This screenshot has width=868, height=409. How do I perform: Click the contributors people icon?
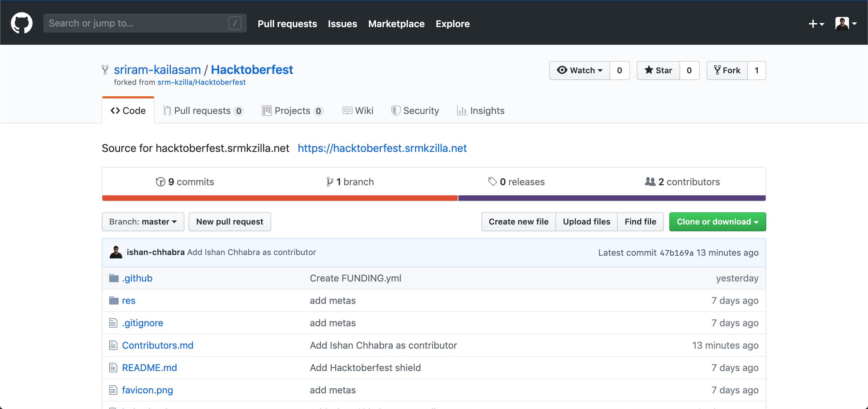click(x=650, y=181)
